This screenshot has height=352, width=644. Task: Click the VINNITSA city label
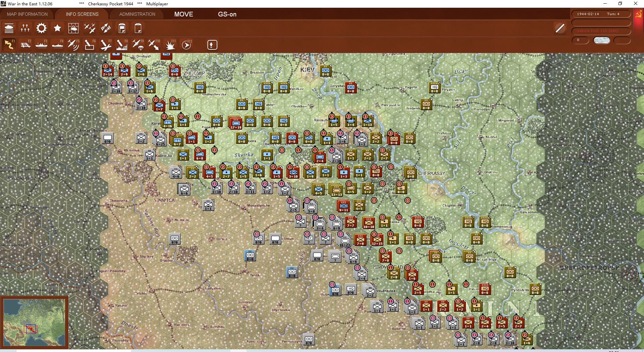tap(164, 200)
